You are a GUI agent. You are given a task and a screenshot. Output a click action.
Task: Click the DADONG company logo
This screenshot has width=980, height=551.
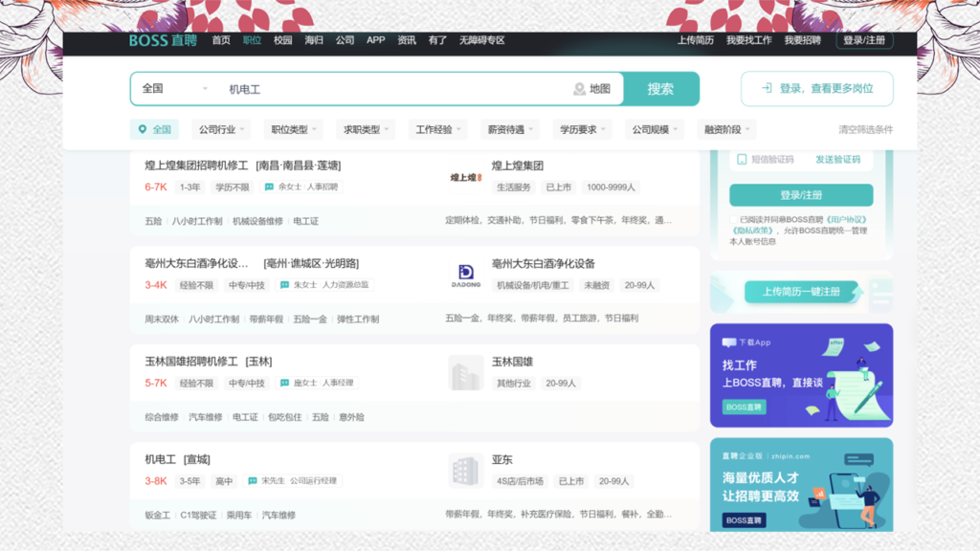[x=465, y=275]
